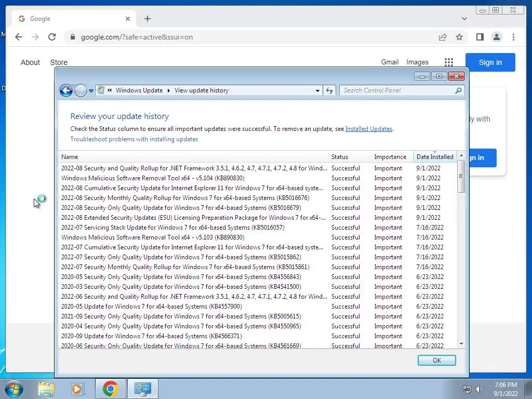Open Troubleshoot problems with installing updates
Screen dimensions: 532x399
tap(134, 139)
